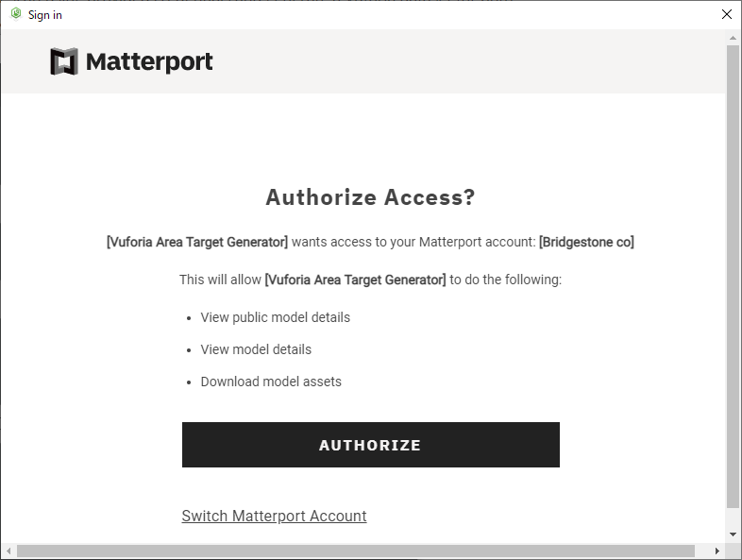Click the horizontal scrollbar right arrow

pos(717,551)
